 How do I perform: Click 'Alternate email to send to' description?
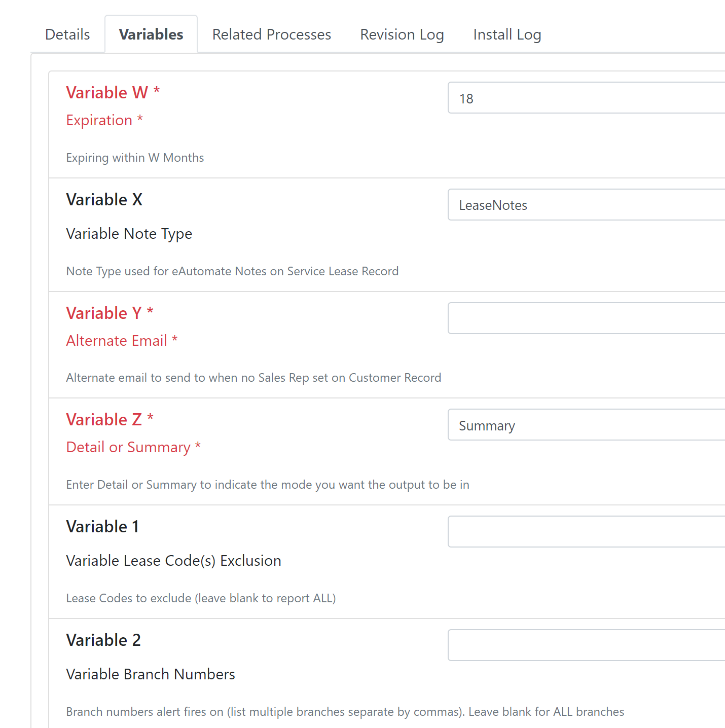point(253,378)
